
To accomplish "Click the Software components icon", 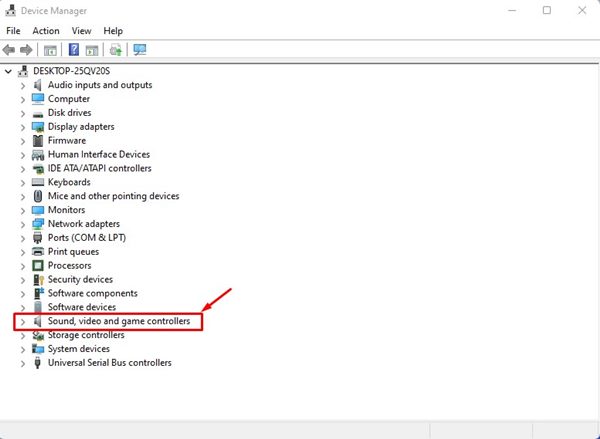I will click(39, 293).
